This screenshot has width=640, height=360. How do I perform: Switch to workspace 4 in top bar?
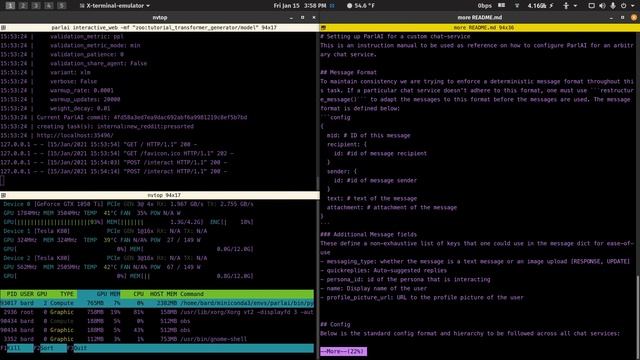tap(49, 6)
